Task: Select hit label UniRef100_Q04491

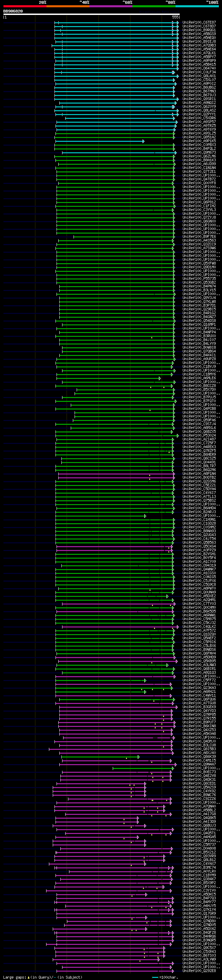Action: (x=199, y=462)
